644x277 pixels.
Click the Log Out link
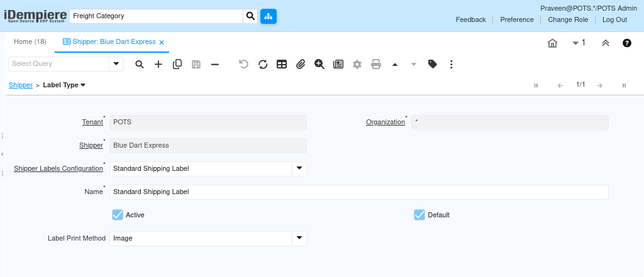614,19
